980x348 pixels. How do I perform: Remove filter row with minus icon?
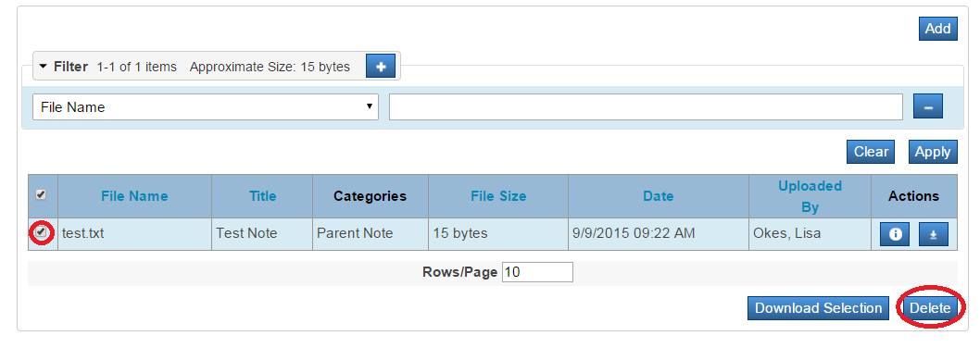928,106
